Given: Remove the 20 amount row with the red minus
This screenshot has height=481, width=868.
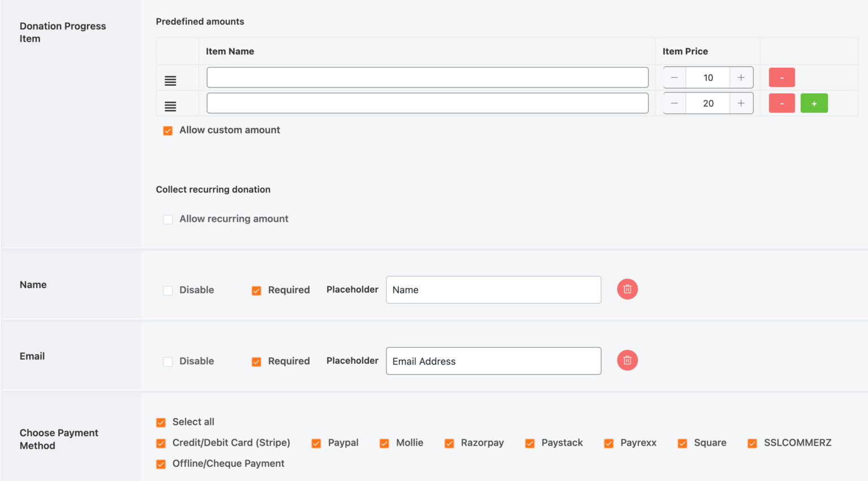Looking at the screenshot, I should pyautogui.click(x=782, y=103).
